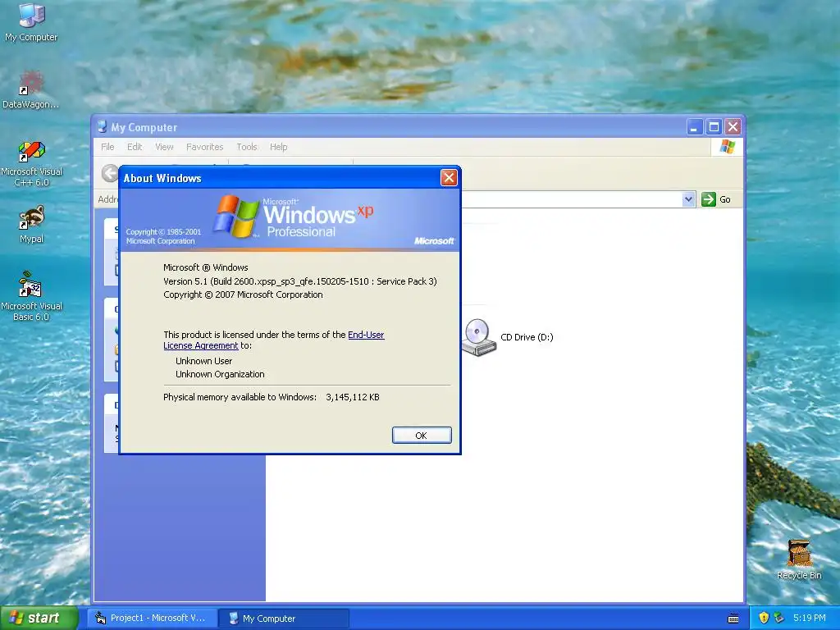
Task: Select the DataWagon desktop shortcut
Action: tap(31, 89)
